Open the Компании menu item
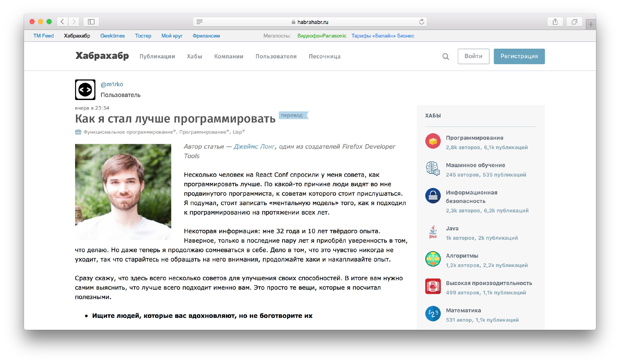Image resolution: width=620 pixels, height=364 pixels. click(229, 56)
